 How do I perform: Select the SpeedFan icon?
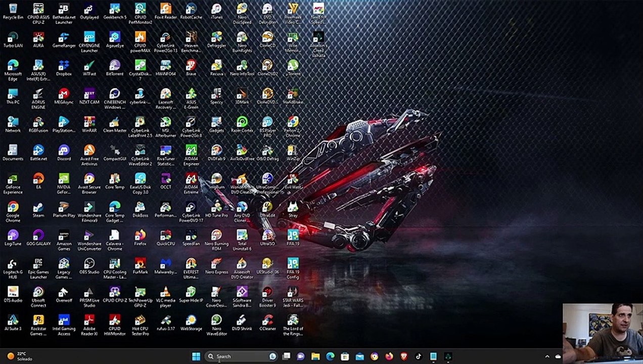coord(191,238)
